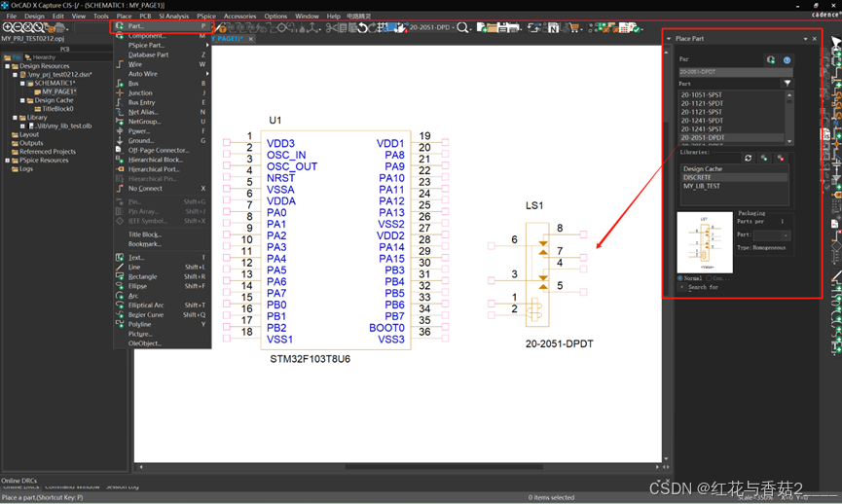Open the Packaging Part dropdown
Viewport: 842px width, 504px height.
tap(786, 235)
